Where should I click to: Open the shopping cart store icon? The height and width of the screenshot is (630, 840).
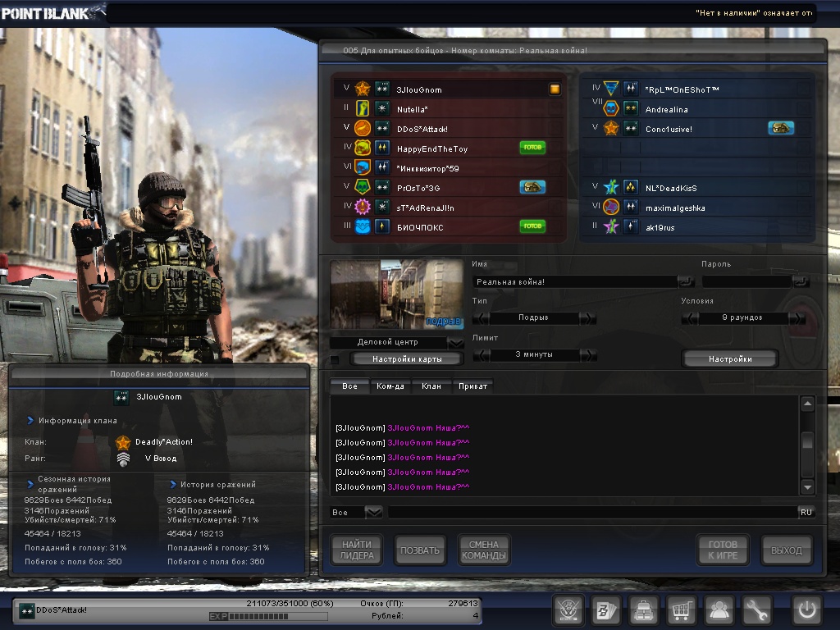[682, 610]
